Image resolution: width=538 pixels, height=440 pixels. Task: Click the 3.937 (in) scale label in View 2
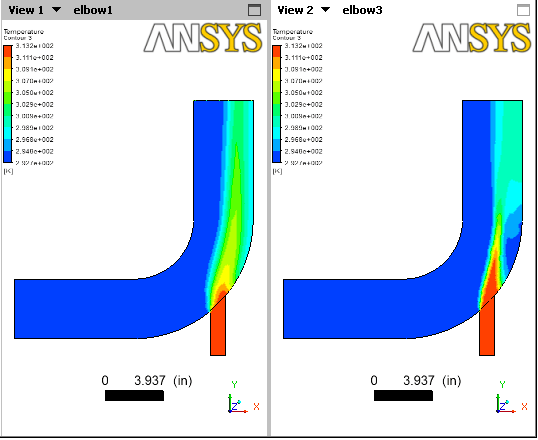[x=432, y=380]
